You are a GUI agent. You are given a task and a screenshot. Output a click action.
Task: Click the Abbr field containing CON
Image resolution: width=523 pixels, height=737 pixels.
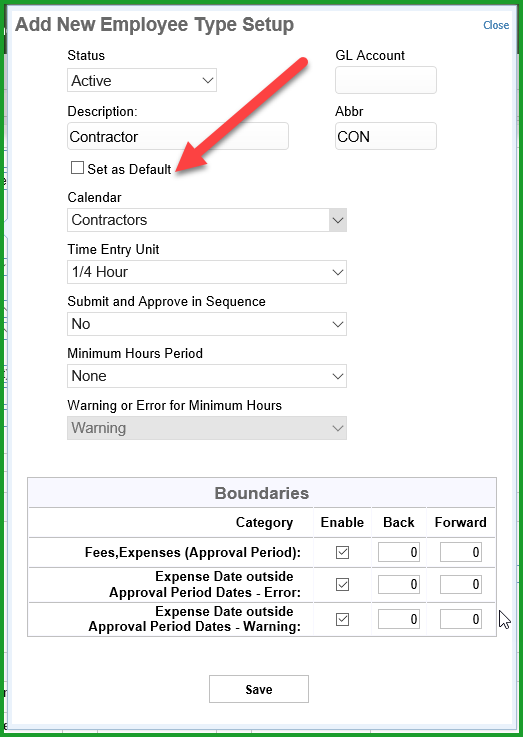tap(386, 136)
